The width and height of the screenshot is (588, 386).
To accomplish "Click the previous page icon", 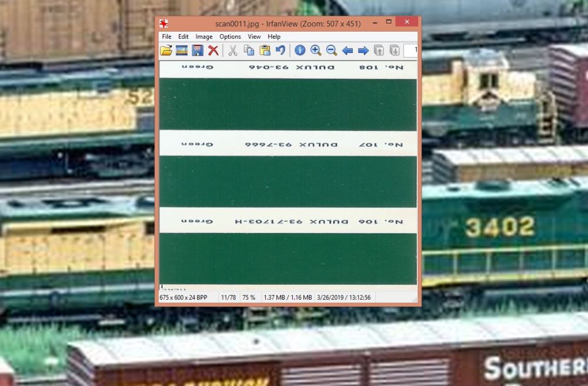I will pos(379,50).
